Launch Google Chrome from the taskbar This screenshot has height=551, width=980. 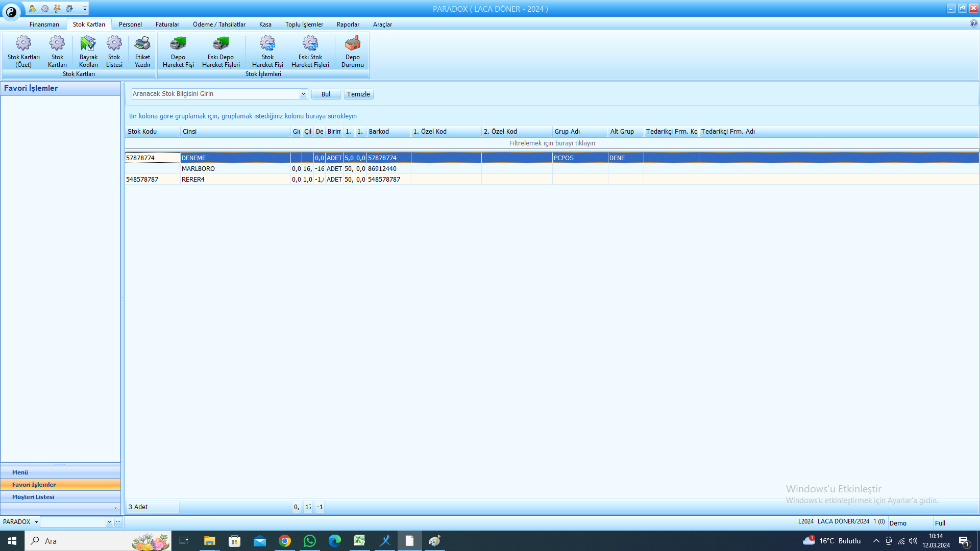pyautogui.click(x=285, y=541)
